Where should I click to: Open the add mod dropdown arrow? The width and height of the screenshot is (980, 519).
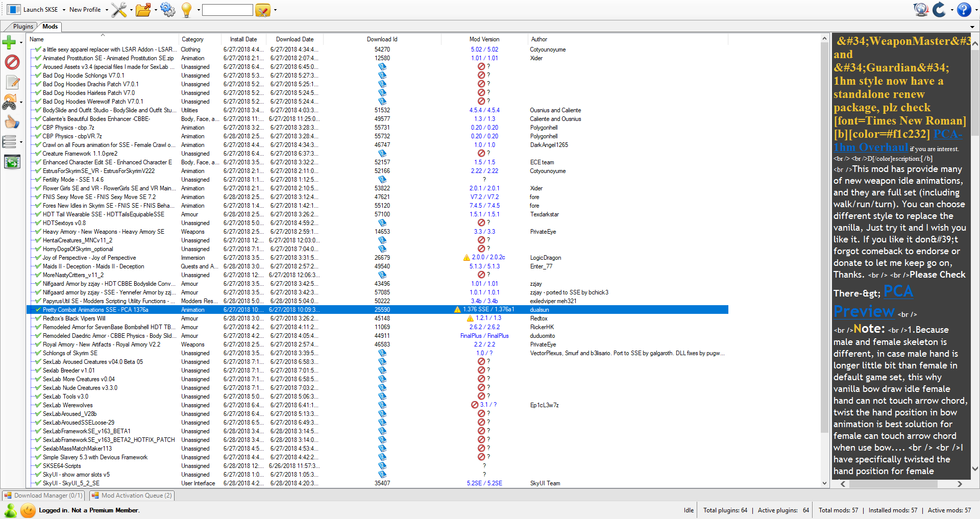coord(21,42)
